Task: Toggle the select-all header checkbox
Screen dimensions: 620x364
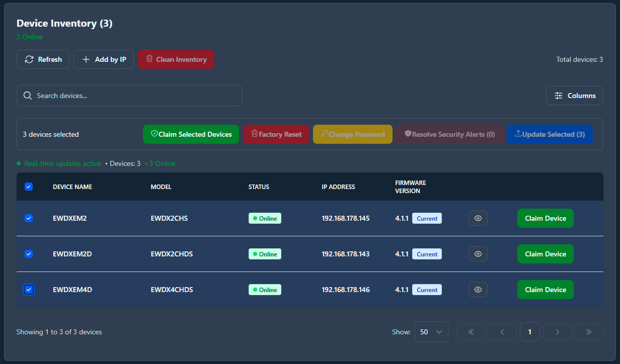Action: coord(29,187)
